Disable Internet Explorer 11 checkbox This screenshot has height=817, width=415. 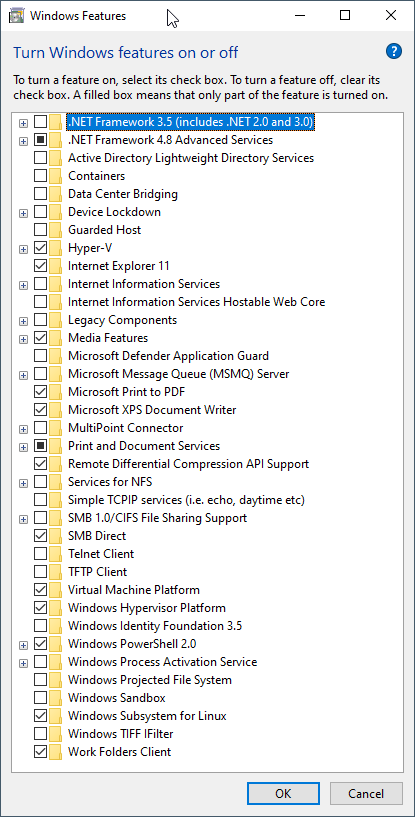click(x=40, y=266)
